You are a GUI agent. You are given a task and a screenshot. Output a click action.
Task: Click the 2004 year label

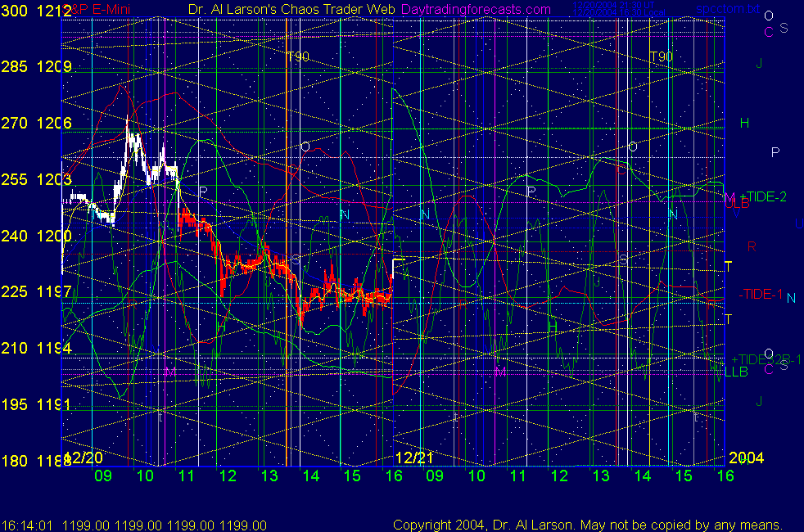746,458
